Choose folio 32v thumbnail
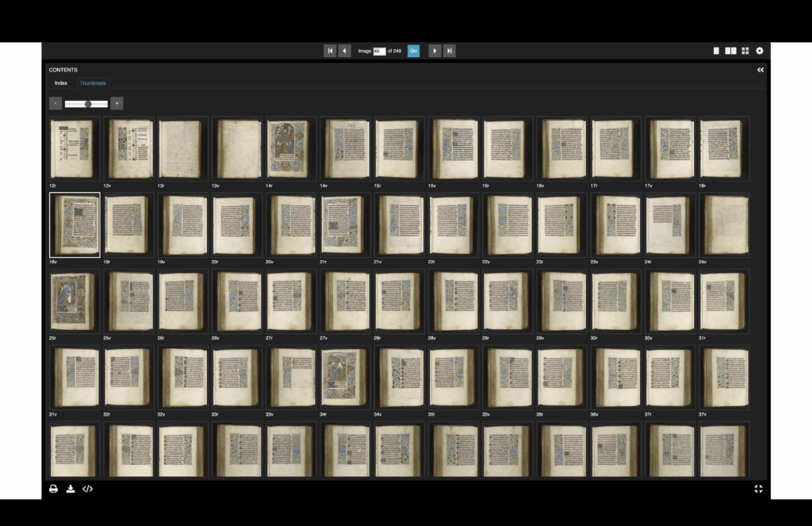This screenshot has width=812, height=526. (183, 378)
